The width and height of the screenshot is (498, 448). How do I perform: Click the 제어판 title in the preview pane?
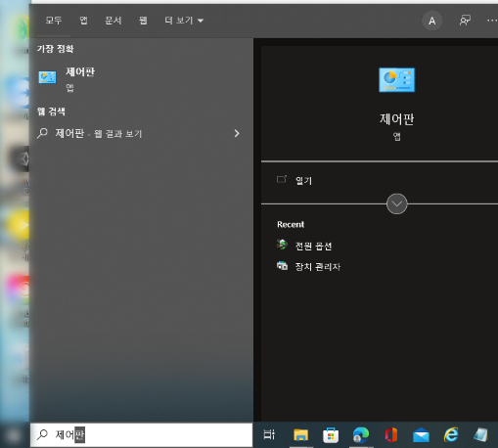[396, 119]
